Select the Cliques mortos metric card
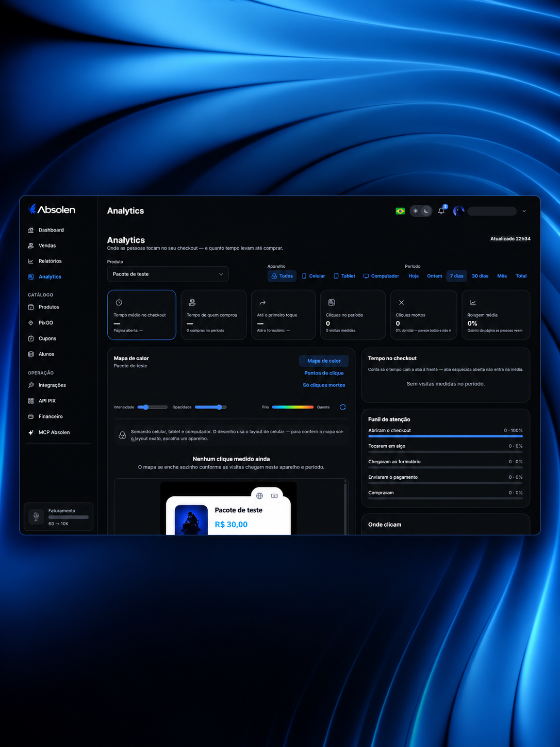 pyautogui.click(x=423, y=315)
